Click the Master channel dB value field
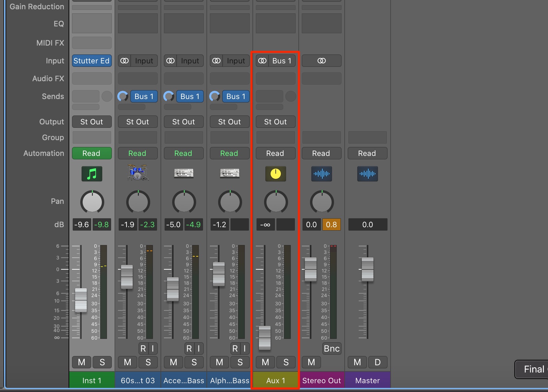Viewport: 548px width, 392px height. (368, 224)
